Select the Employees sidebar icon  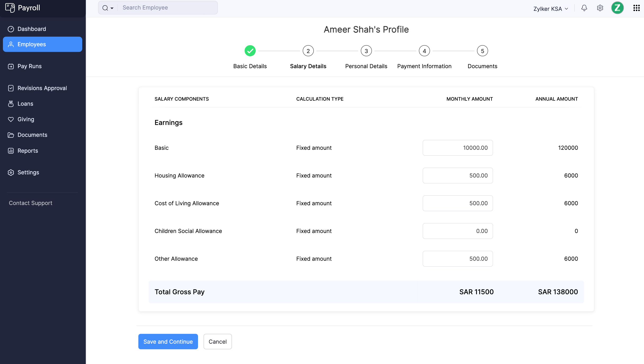pyautogui.click(x=11, y=44)
